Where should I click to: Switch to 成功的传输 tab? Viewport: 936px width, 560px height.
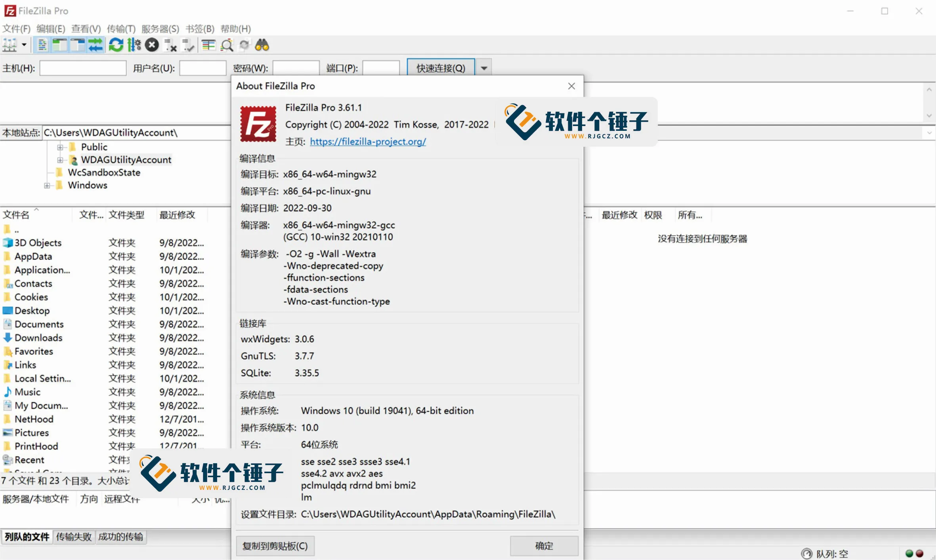click(x=120, y=537)
